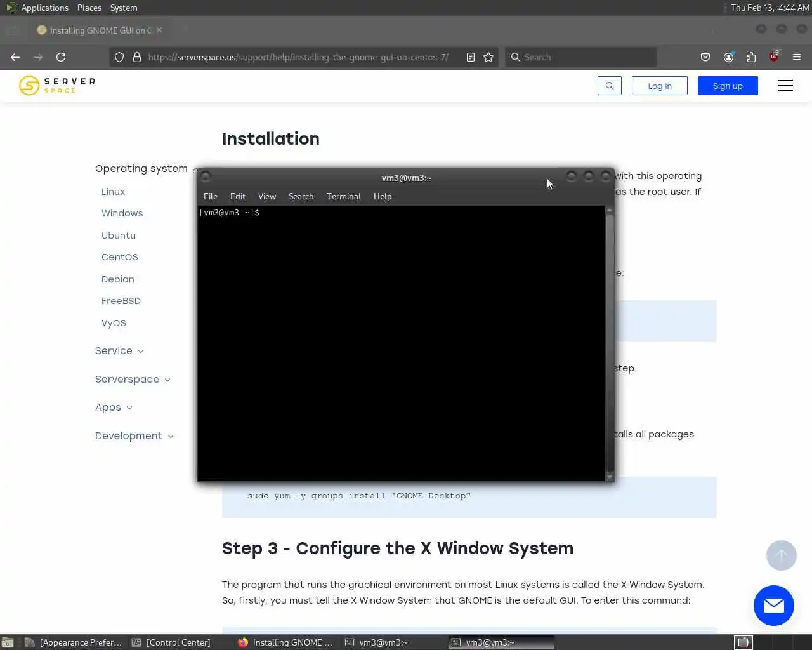Expand the Service sidebar section
The image size is (812, 650).
119,351
